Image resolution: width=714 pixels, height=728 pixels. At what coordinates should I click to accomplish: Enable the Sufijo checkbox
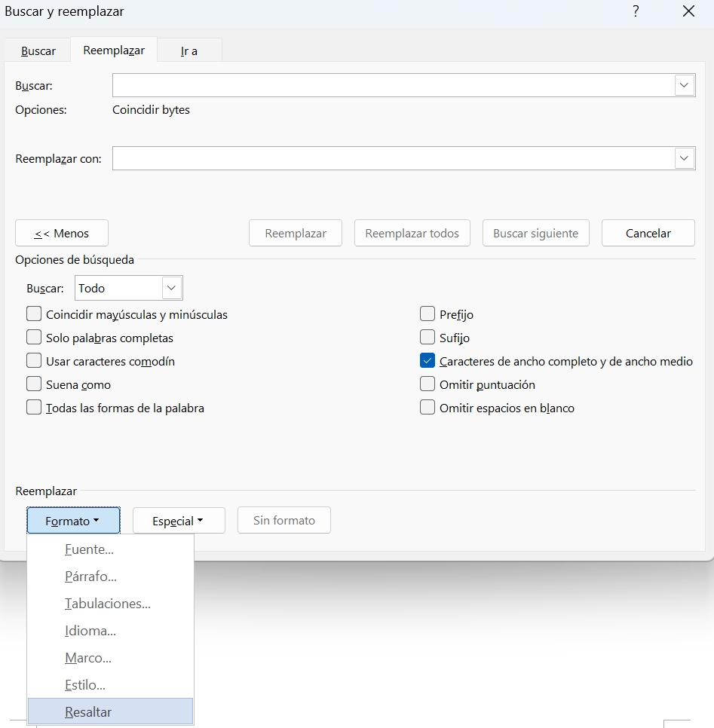click(427, 337)
